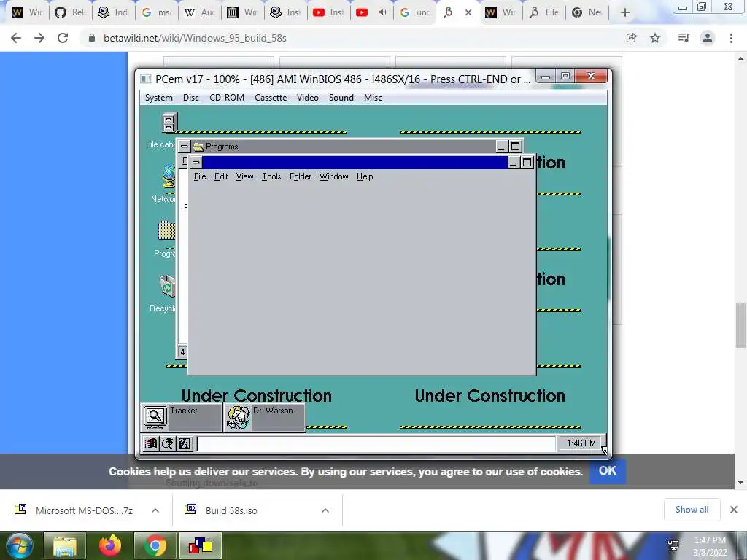Viewport: 747px width, 560px height.
Task: Switch to the Google 'ms' tab
Action: tap(157, 12)
